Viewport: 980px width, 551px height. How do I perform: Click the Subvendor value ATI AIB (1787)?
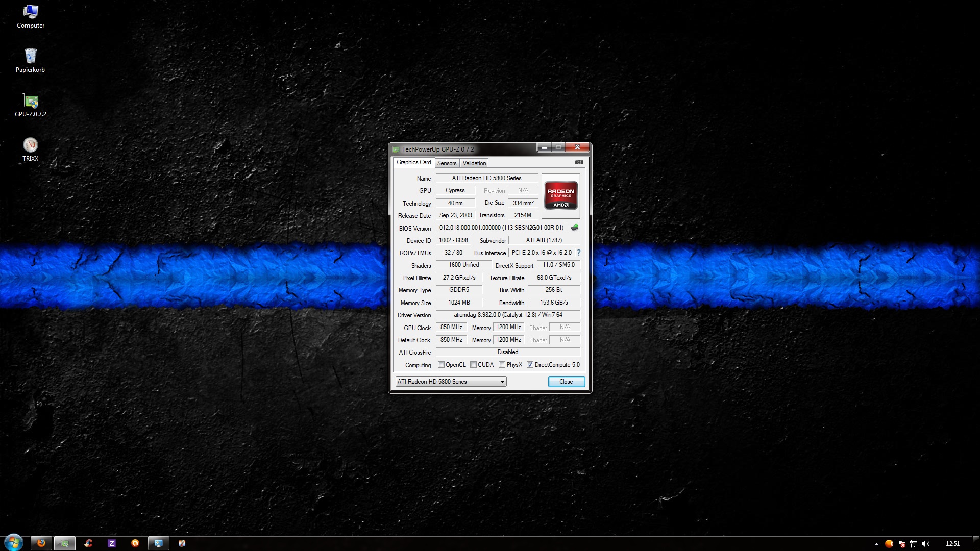coord(544,240)
